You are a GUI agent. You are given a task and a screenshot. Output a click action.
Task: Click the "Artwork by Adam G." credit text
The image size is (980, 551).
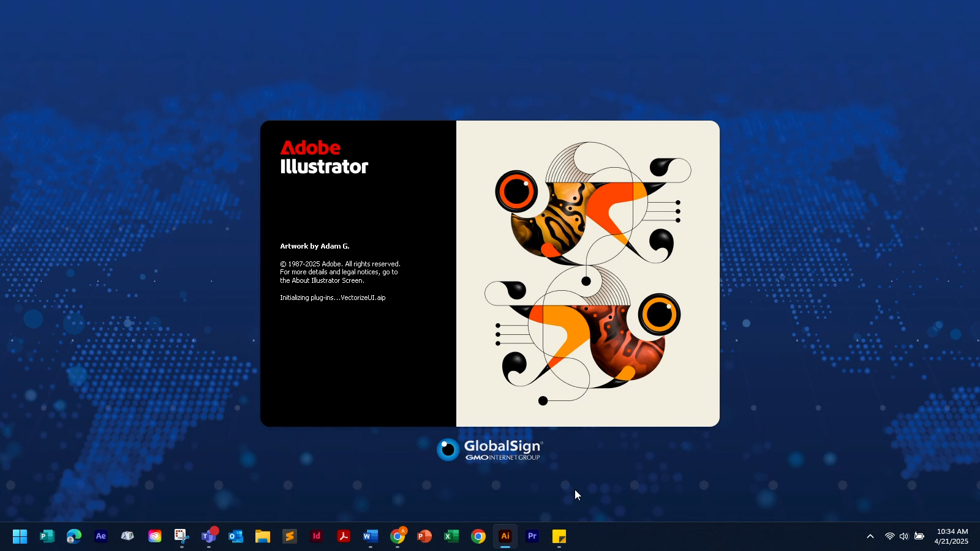[315, 246]
